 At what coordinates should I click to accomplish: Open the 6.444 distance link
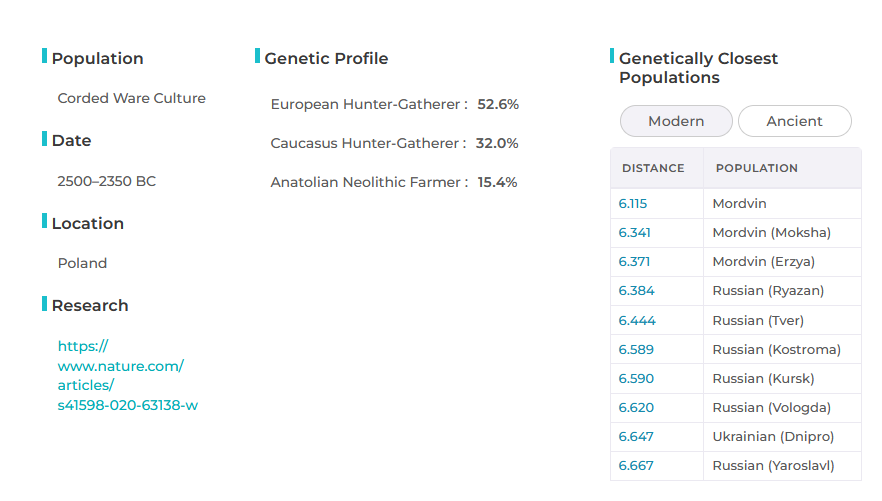[636, 321]
